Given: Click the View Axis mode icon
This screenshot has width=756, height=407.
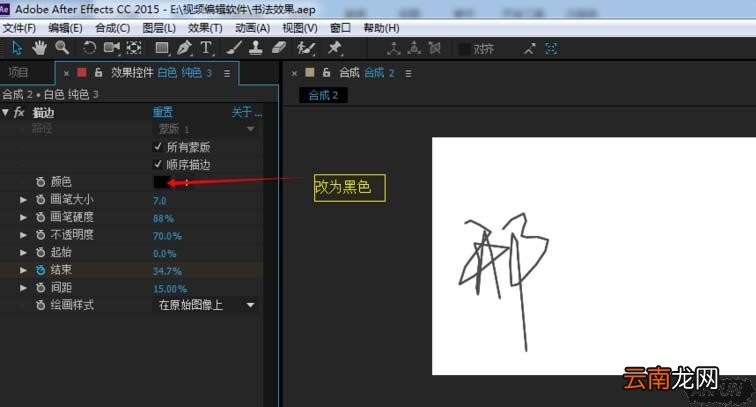Looking at the screenshot, I should [x=434, y=48].
